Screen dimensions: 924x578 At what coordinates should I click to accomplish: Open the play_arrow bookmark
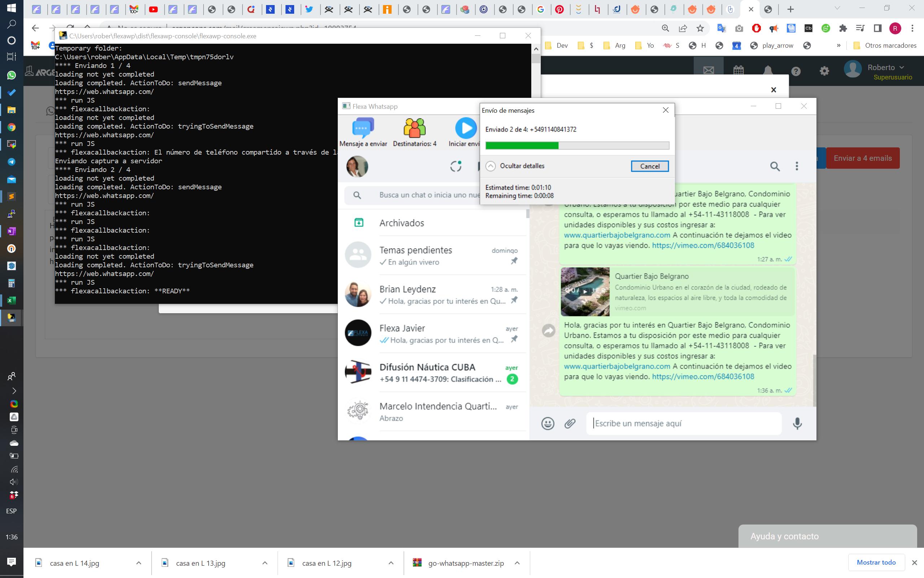[772, 46]
